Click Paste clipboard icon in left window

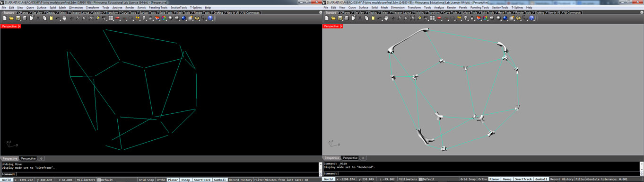[x=51, y=18]
